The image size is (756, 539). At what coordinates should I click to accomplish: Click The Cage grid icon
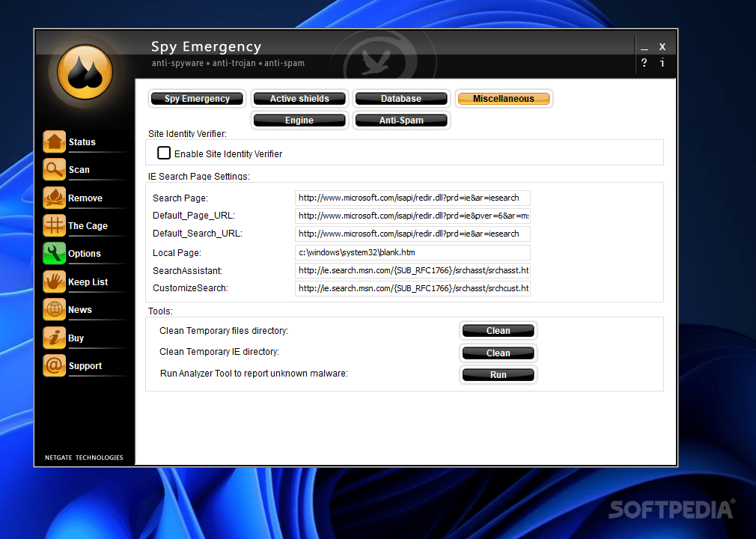[x=54, y=225]
